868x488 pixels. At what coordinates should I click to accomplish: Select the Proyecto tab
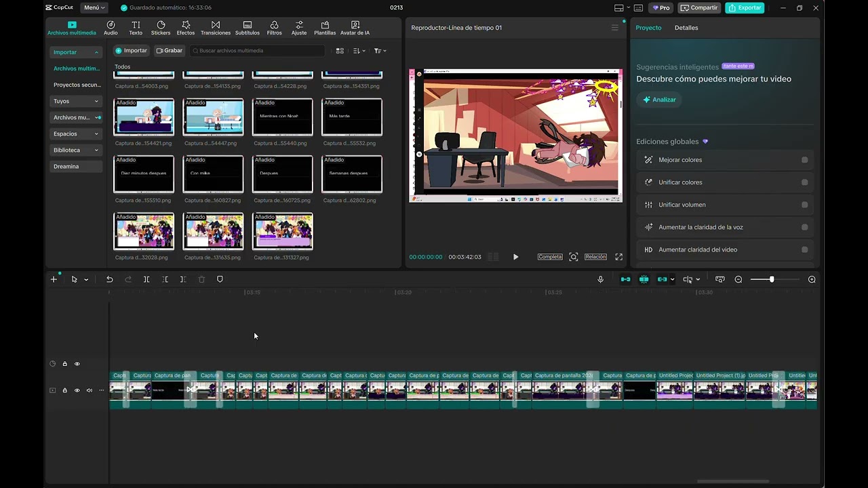click(x=648, y=28)
